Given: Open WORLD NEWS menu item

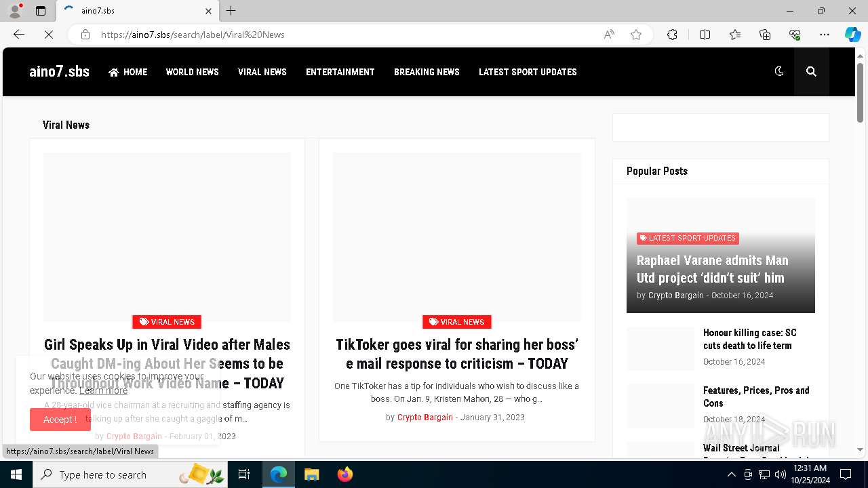Looking at the screenshot, I should (x=192, y=72).
